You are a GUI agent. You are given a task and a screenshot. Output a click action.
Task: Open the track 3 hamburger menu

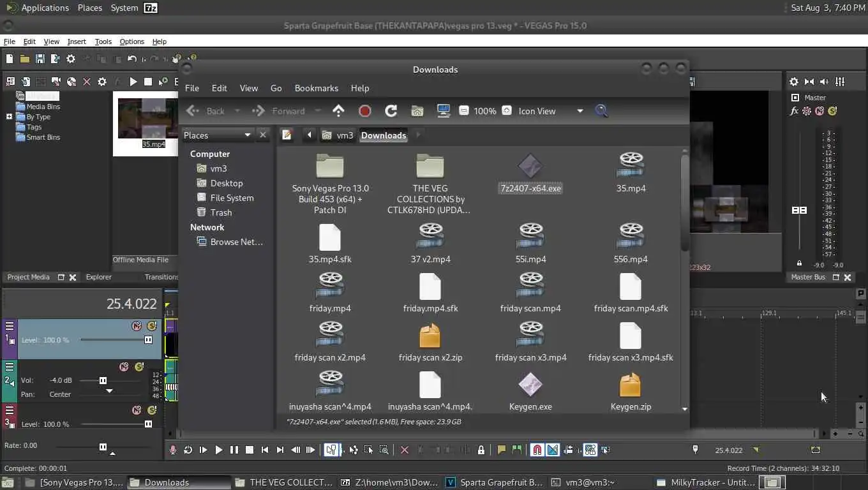coord(10,410)
